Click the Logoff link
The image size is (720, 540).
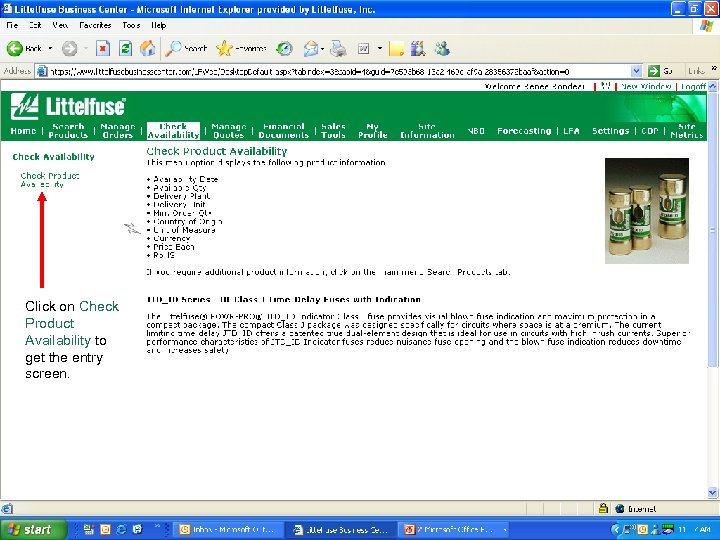(x=693, y=86)
